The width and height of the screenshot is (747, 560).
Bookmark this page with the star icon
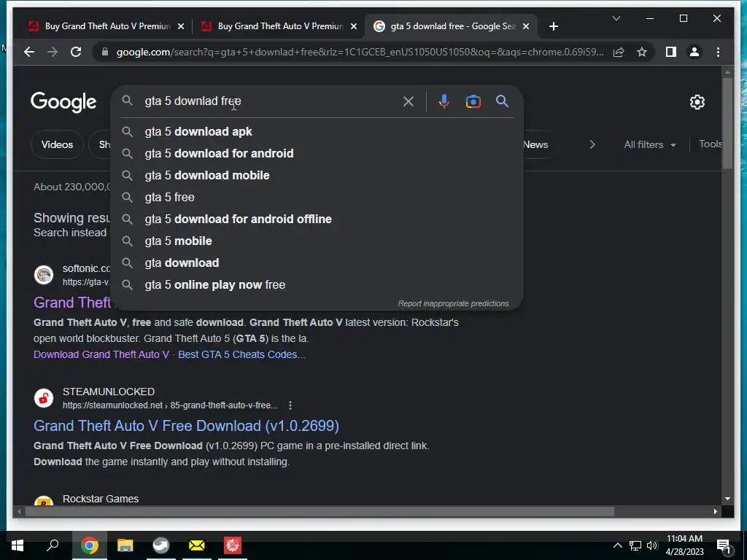click(x=642, y=52)
